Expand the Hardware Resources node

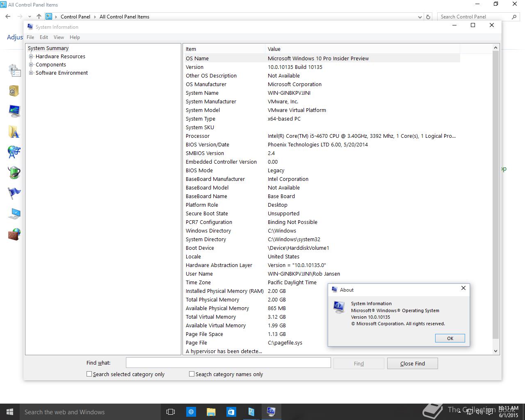point(31,57)
